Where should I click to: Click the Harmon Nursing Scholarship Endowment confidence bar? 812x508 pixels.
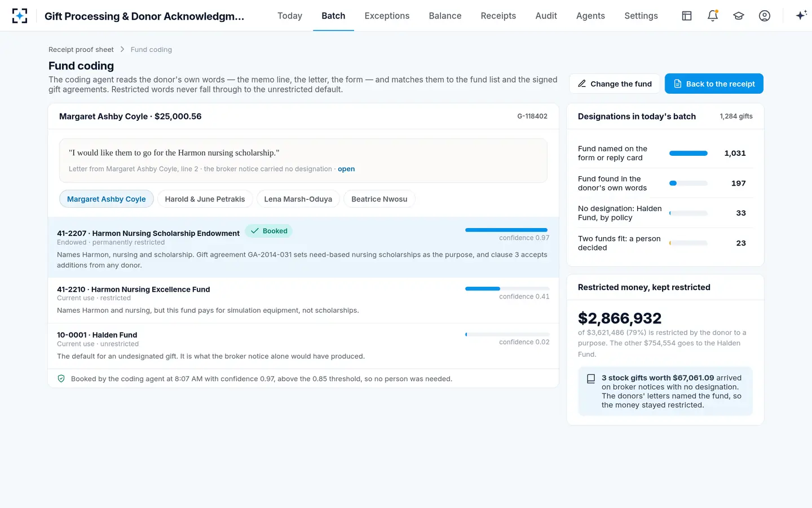507,230
